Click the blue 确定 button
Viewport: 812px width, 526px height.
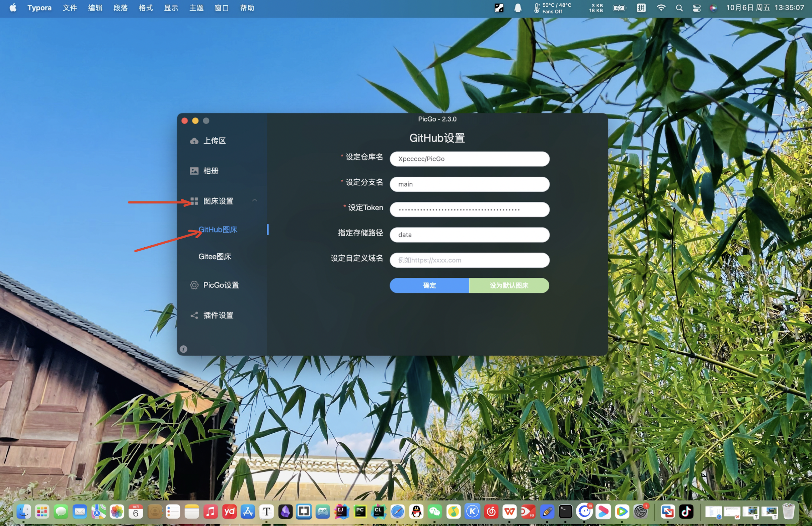(429, 285)
